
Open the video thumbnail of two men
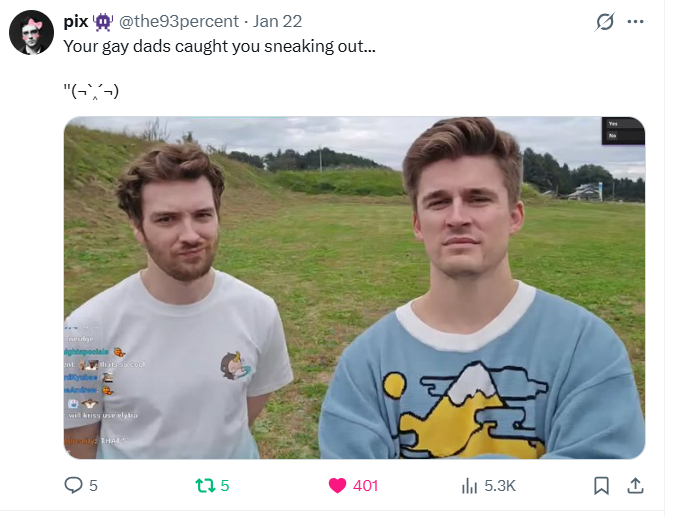click(x=354, y=288)
